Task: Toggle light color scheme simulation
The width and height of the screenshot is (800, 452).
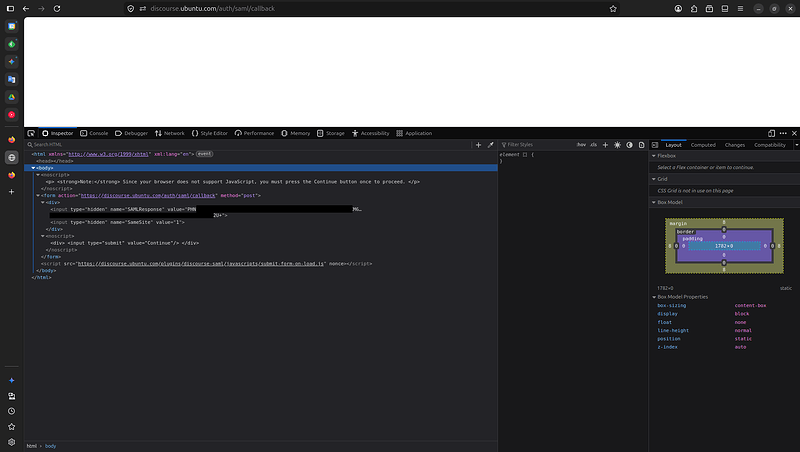Action: (617, 145)
